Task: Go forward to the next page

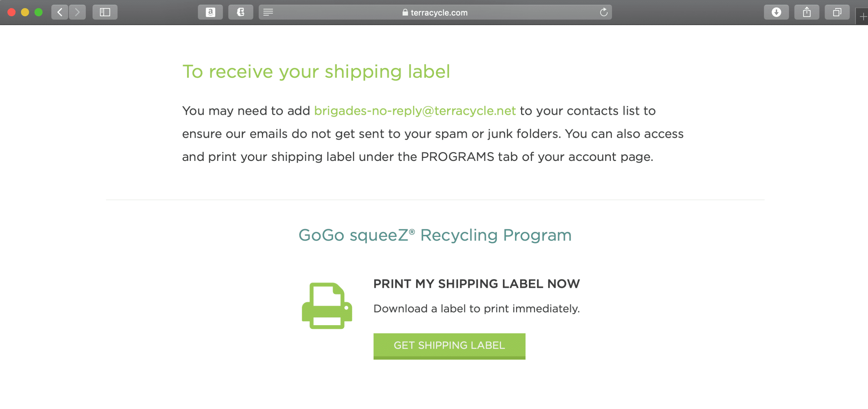Action: click(77, 13)
